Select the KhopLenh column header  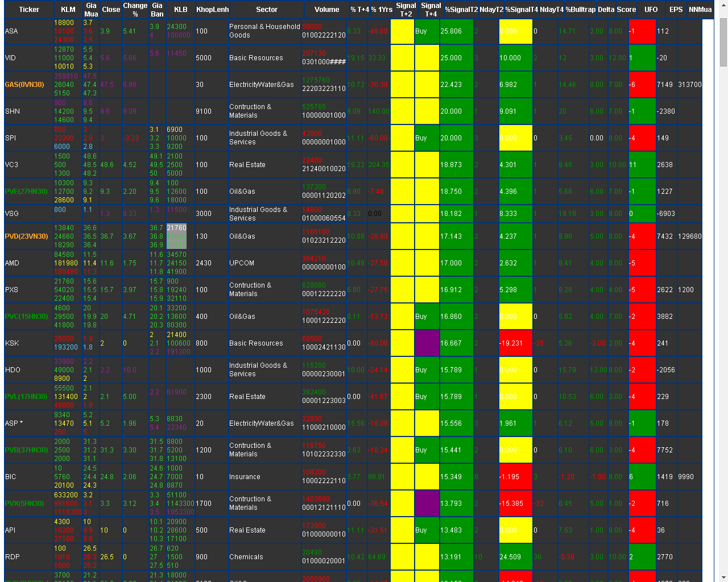(x=212, y=10)
